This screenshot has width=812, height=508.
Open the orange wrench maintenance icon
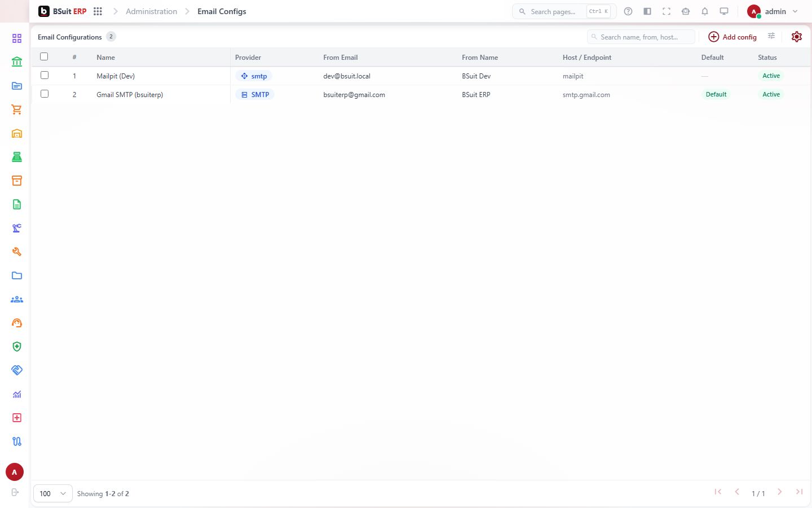pos(17,252)
